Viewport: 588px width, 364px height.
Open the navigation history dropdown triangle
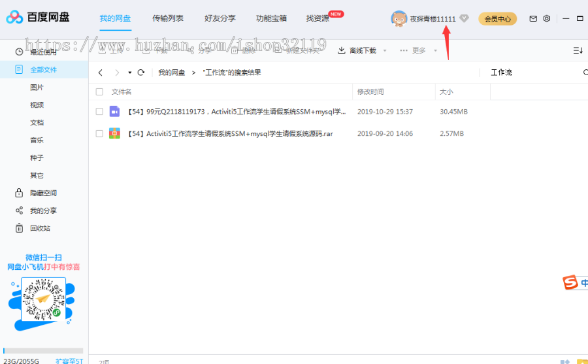pyautogui.click(x=130, y=73)
